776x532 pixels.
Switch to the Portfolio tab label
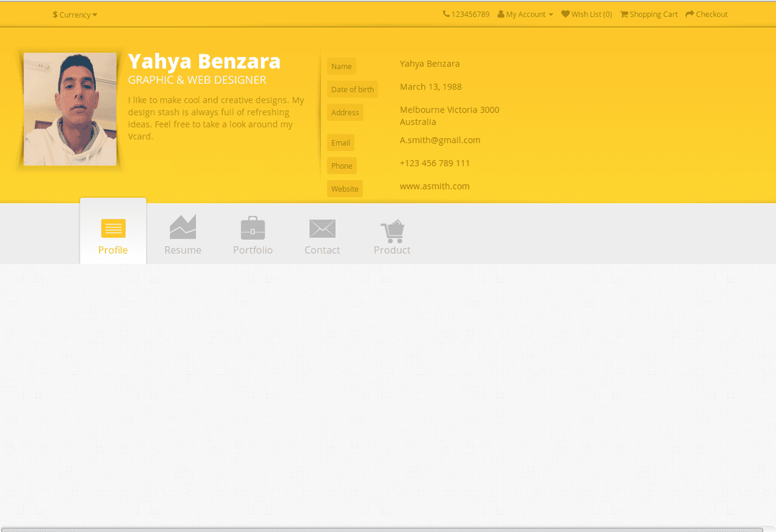tap(253, 250)
